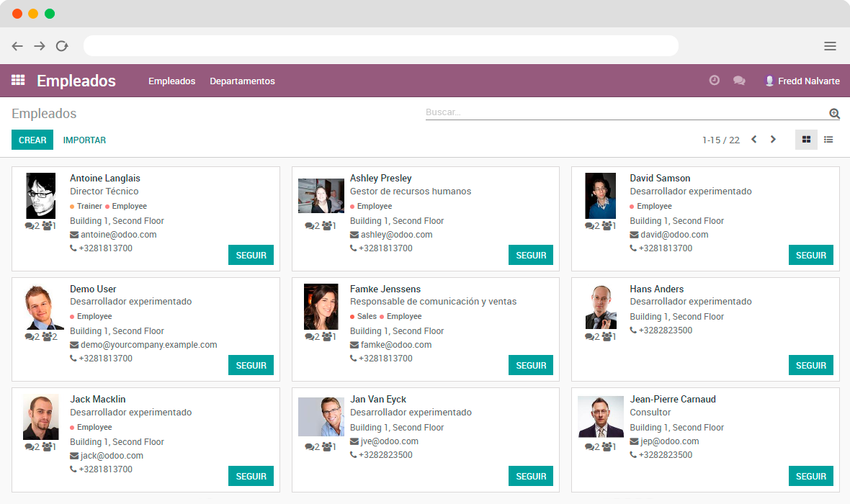Image resolution: width=850 pixels, height=504 pixels.
Task: Switch to kanban view
Action: (x=806, y=140)
